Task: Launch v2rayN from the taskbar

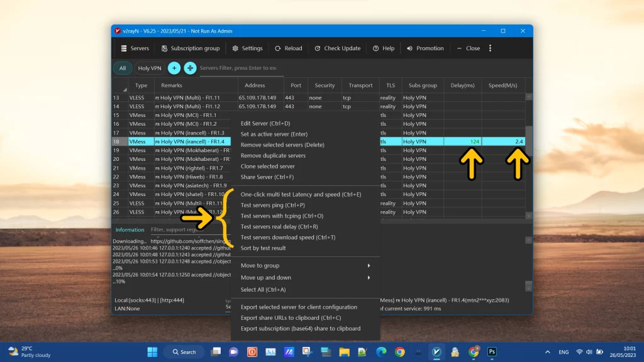Action: click(x=436, y=352)
